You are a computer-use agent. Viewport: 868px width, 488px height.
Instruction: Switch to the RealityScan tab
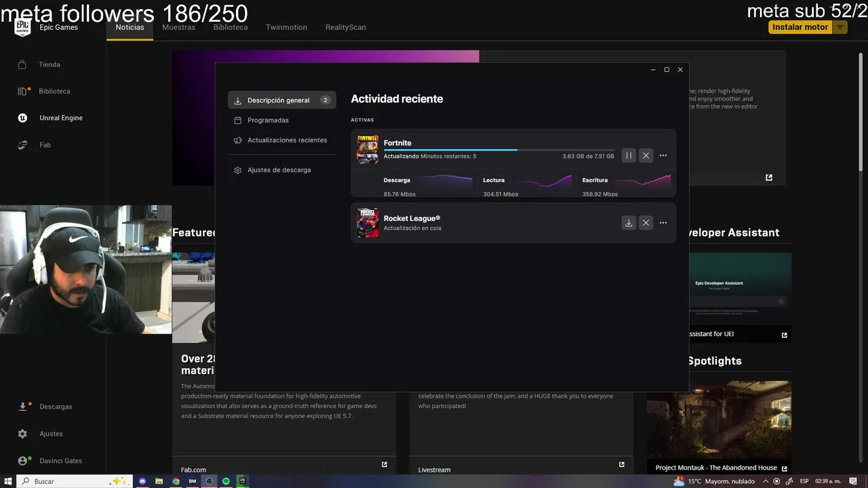click(x=345, y=27)
